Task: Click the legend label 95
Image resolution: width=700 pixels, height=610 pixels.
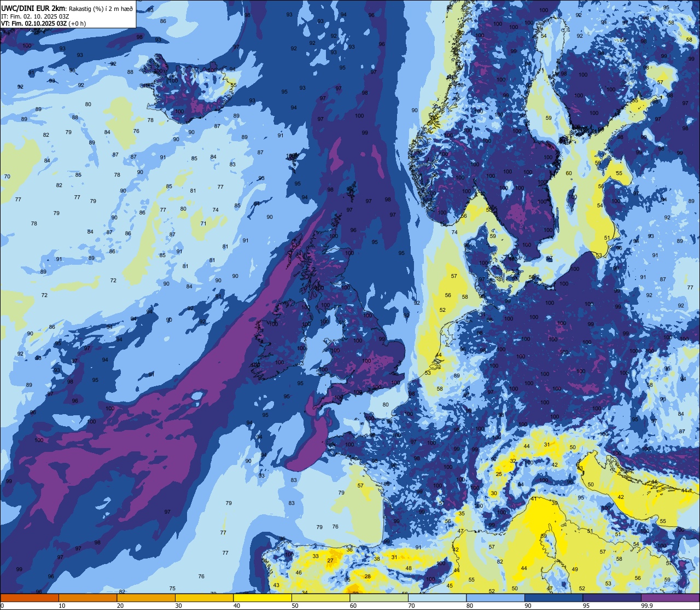Action: point(586,606)
